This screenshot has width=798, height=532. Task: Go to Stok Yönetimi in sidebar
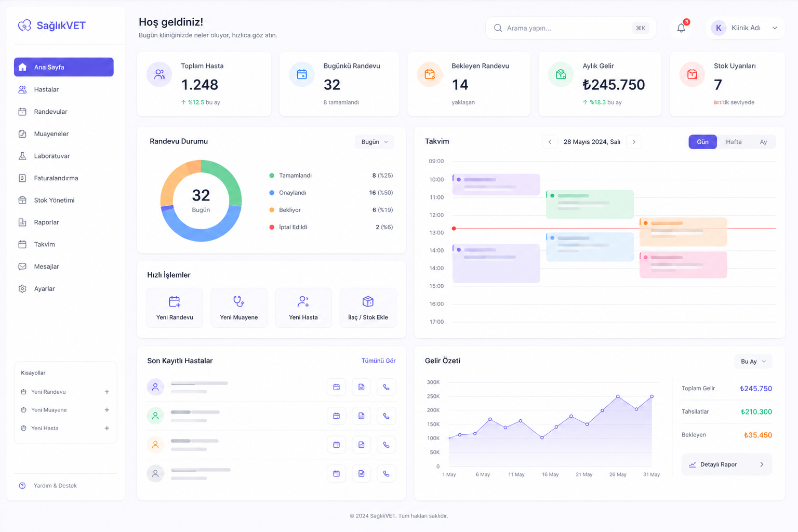[x=54, y=200]
